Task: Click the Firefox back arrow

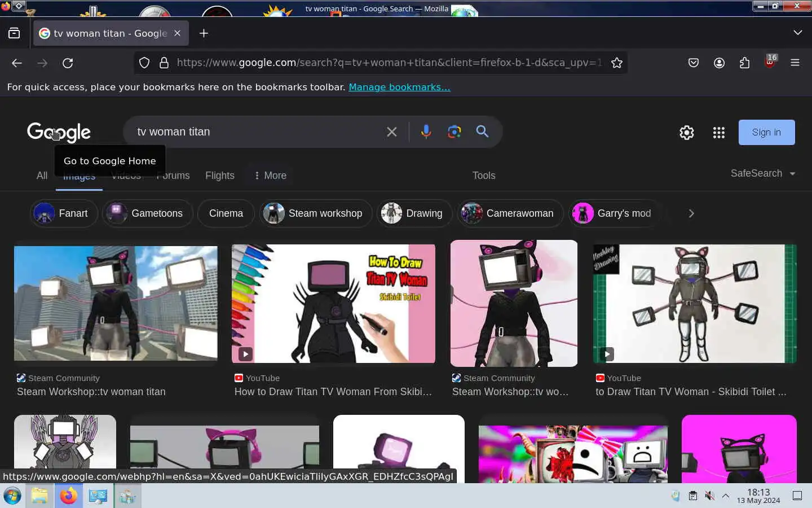Action: 17,63
